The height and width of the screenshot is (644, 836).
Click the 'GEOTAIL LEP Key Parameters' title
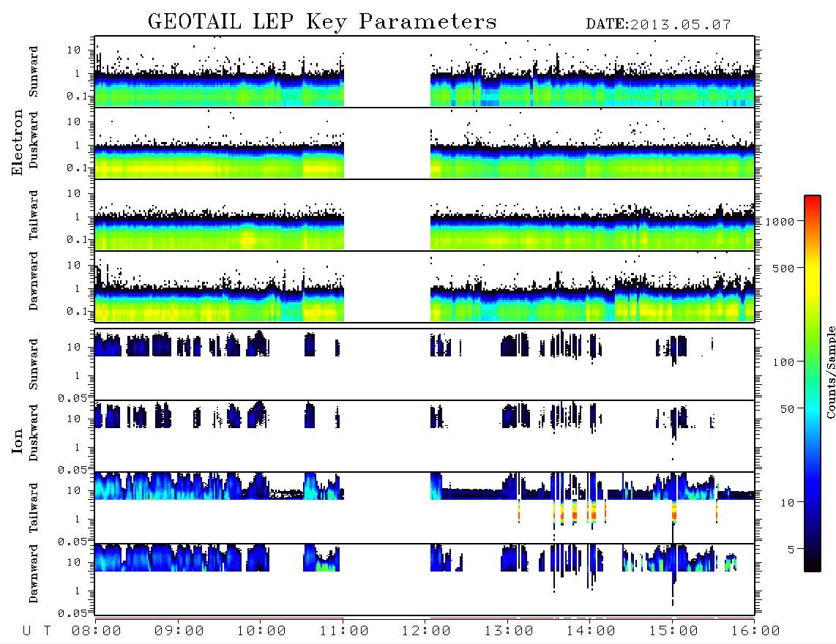[322, 22]
